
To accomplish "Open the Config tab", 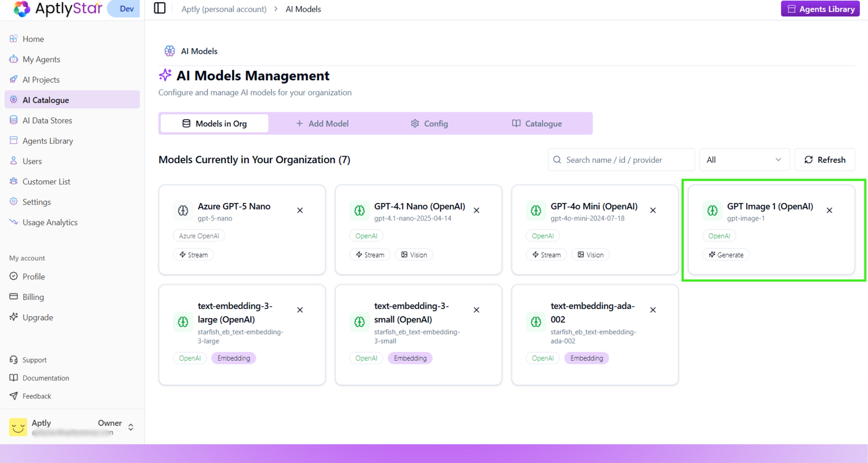I will pos(429,123).
